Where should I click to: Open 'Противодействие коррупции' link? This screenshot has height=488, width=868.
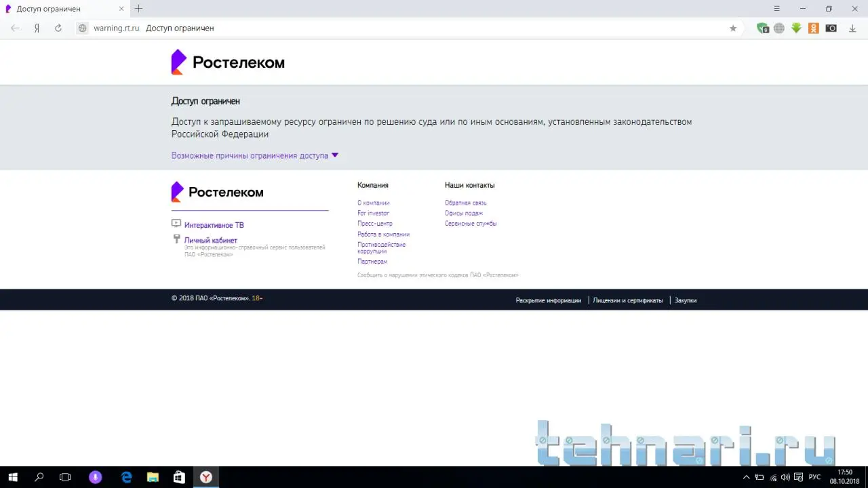click(x=382, y=247)
